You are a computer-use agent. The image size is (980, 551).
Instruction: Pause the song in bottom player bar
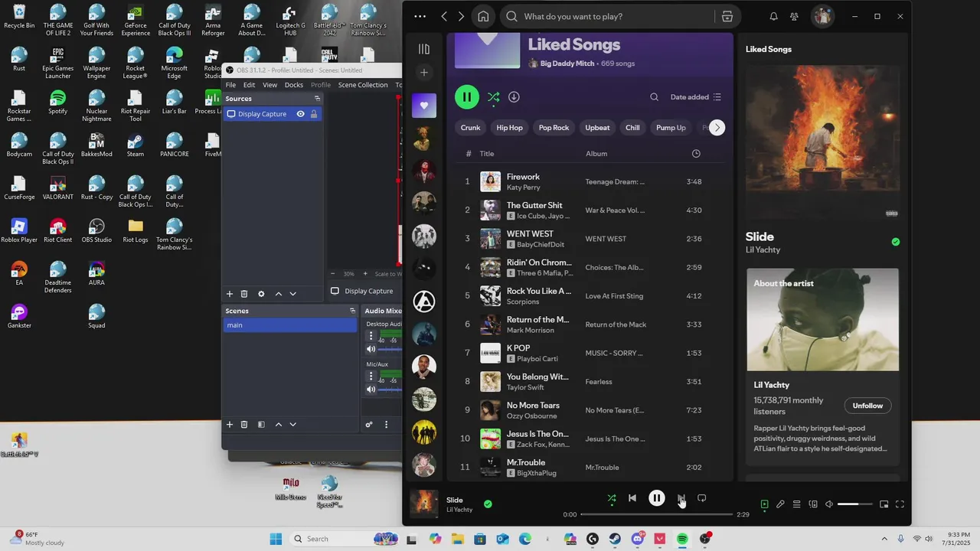(x=657, y=498)
